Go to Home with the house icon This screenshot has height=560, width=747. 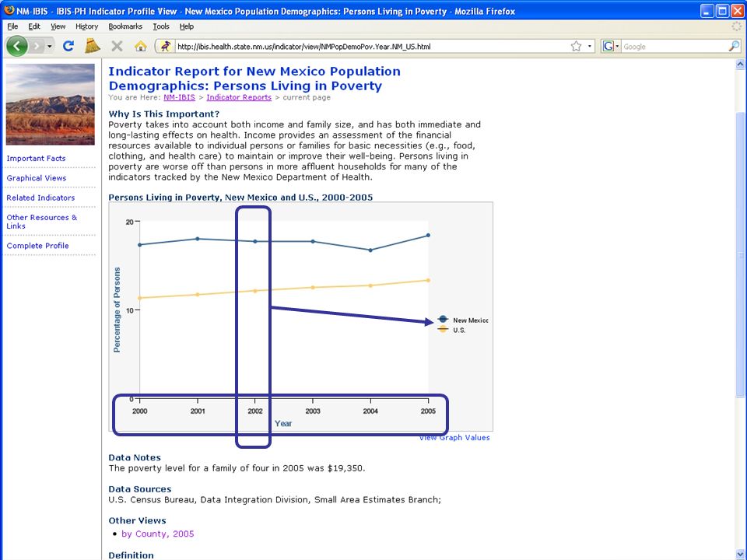[140, 46]
